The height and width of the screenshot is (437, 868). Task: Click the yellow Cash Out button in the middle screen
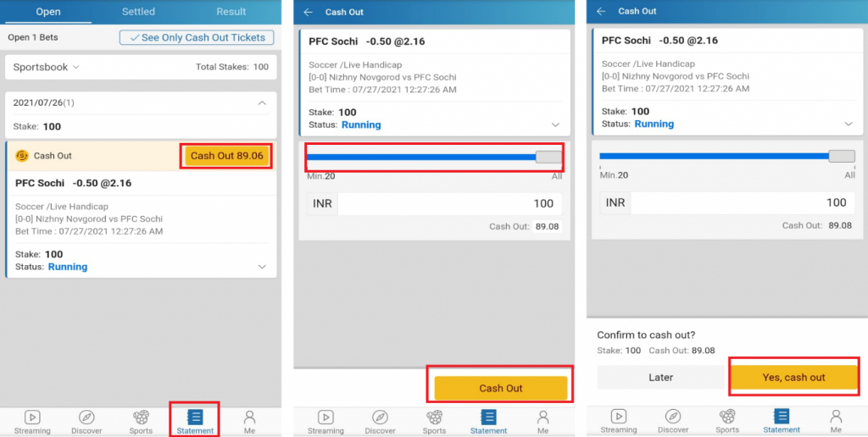(x=501, y=389)
